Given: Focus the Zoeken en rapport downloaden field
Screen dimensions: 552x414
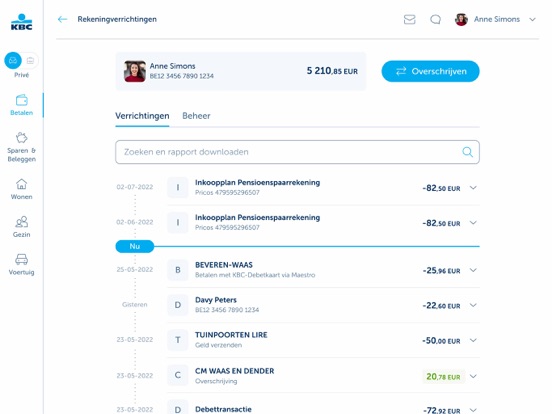Looking at the screenshot, I should 297,152.
